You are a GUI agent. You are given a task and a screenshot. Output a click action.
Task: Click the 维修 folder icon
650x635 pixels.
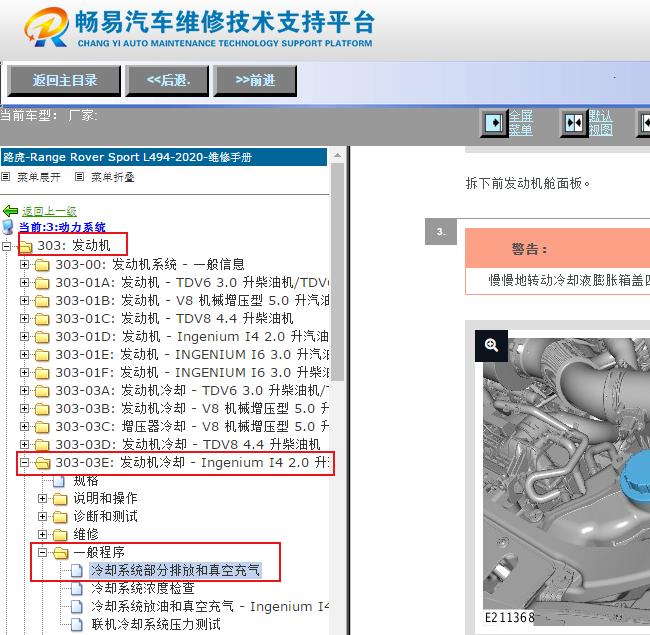click(x=60, y=535)
